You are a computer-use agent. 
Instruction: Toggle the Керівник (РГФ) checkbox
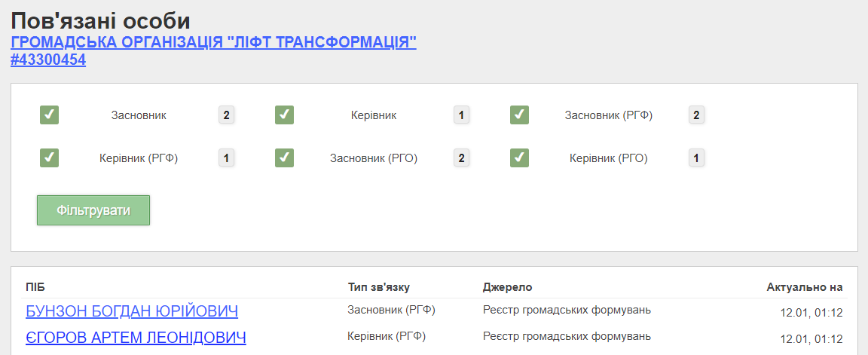[x=50, y=158]
